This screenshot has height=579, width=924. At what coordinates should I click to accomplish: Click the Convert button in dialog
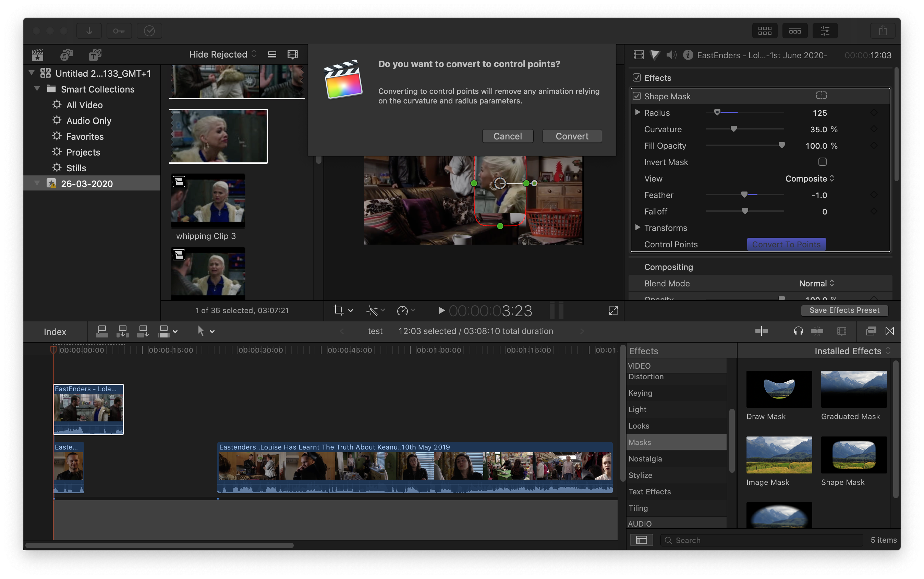point(572,136)
